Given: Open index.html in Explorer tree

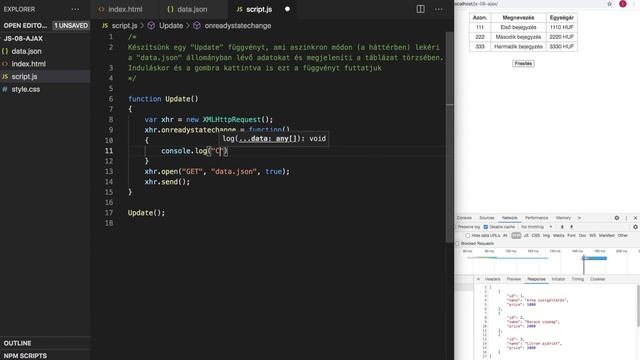Looking at the screenshot, I should [45, 64].
